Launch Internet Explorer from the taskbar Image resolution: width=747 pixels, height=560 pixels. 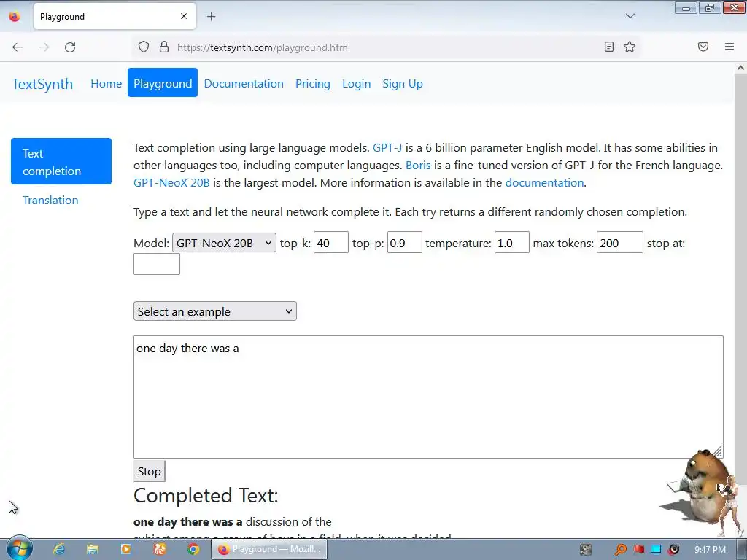(x=59, y=549)
